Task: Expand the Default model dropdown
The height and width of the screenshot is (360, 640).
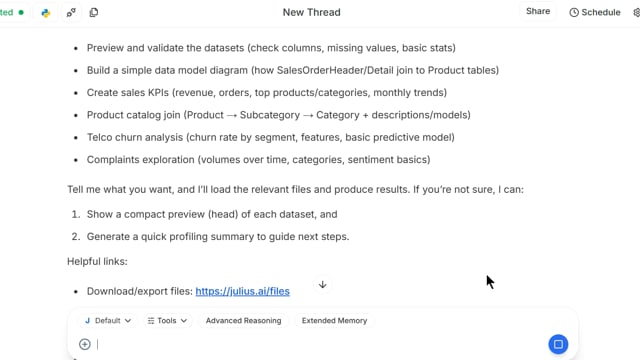Action: 108,320
